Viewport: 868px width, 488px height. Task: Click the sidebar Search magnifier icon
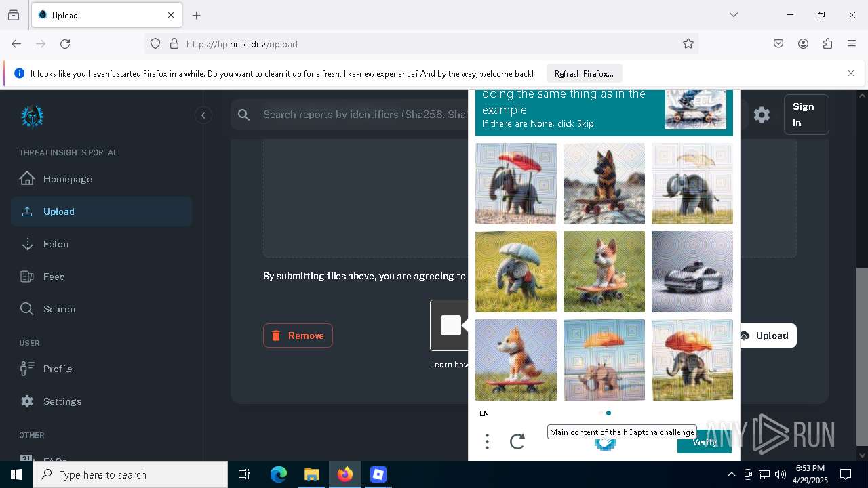[x=27, y=309]
